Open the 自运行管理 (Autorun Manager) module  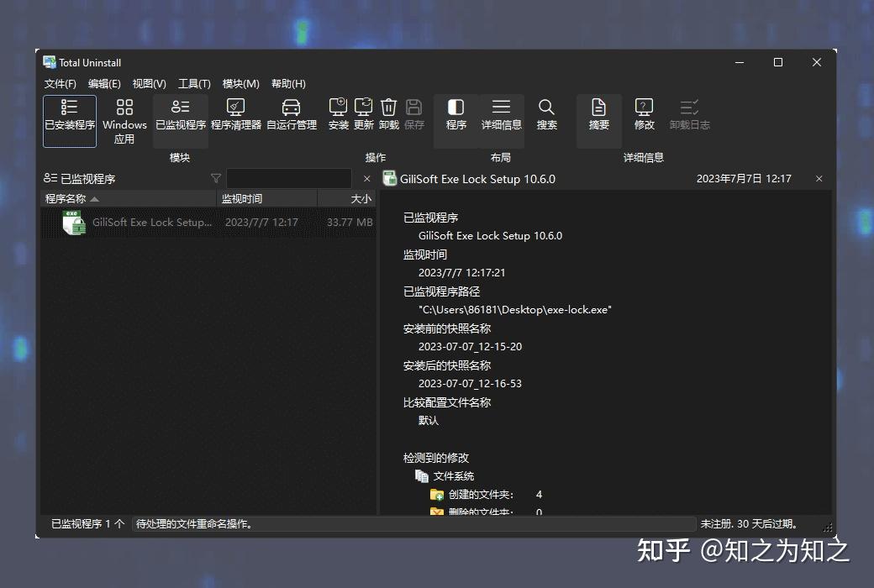[291, 115]
